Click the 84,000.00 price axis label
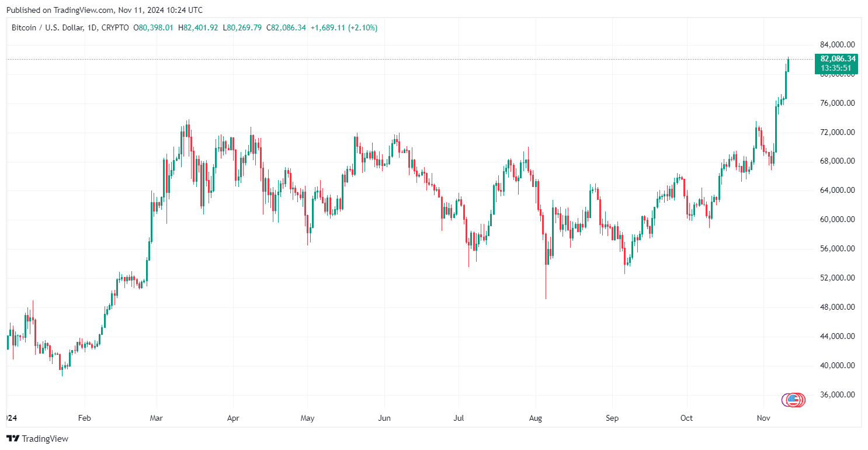This screenshot has height=450, width=868. [x=838, y=44]
